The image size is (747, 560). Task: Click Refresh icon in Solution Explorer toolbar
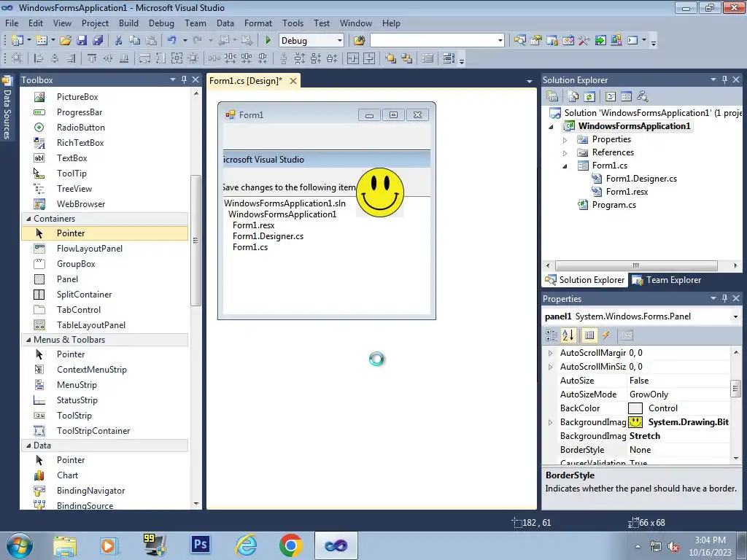point(589,97)
